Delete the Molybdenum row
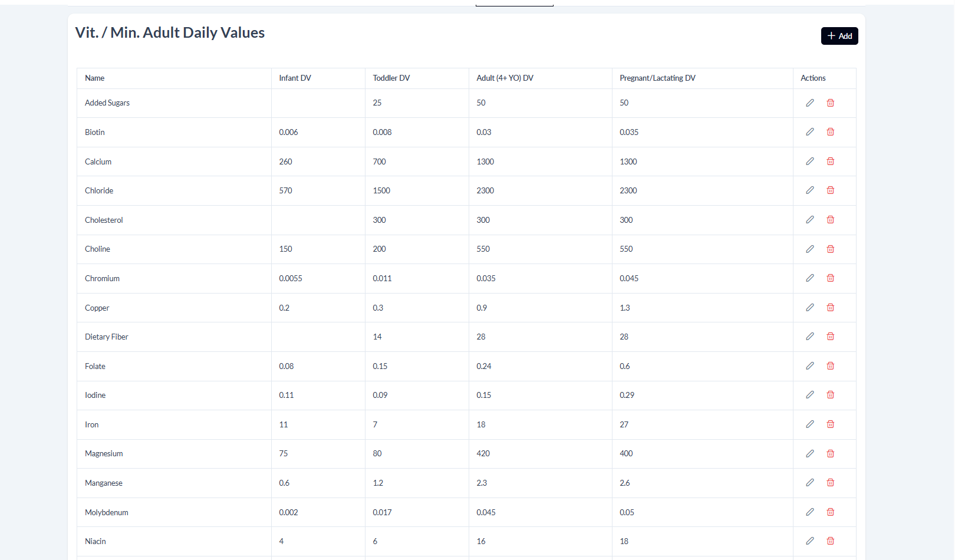Viewport: 955px width, 560px height. click(x=831, y=512)
